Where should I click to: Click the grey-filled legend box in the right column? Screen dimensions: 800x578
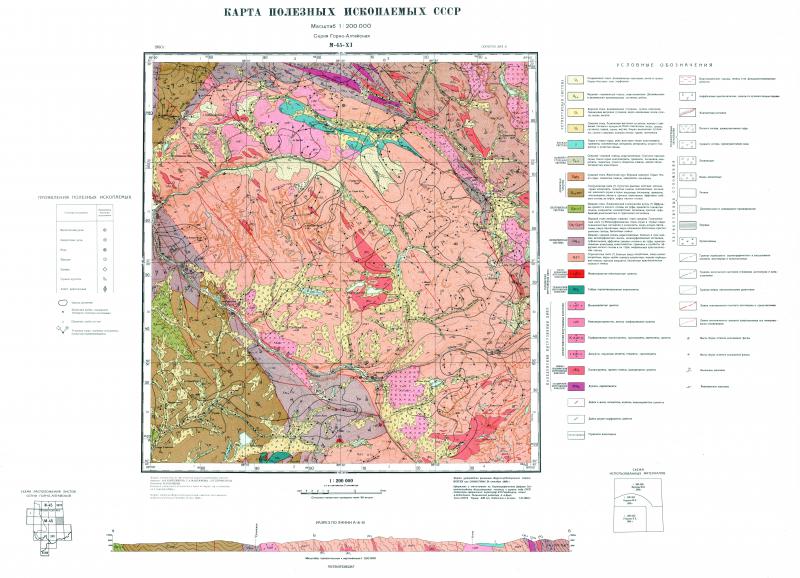(x=687, y=225)
